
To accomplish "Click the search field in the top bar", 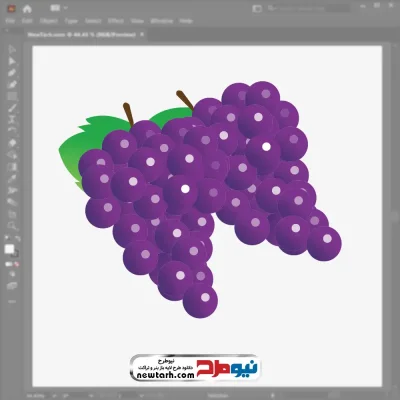I will (308, 8).
